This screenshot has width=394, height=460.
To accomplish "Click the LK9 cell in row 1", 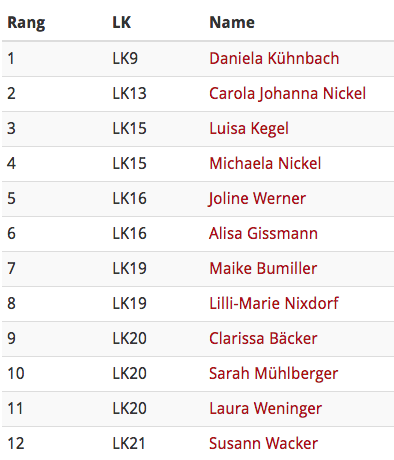I will click(x=125, y=58).
